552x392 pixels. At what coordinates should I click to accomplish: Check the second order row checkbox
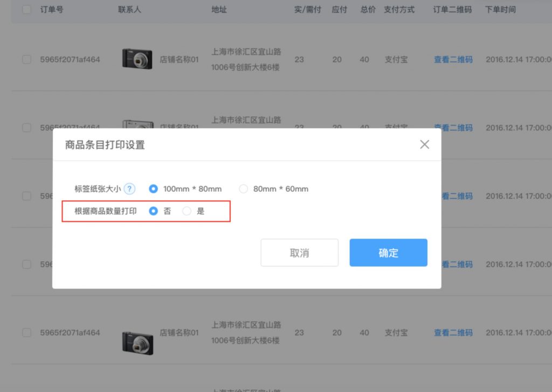(x=26, y=128)
